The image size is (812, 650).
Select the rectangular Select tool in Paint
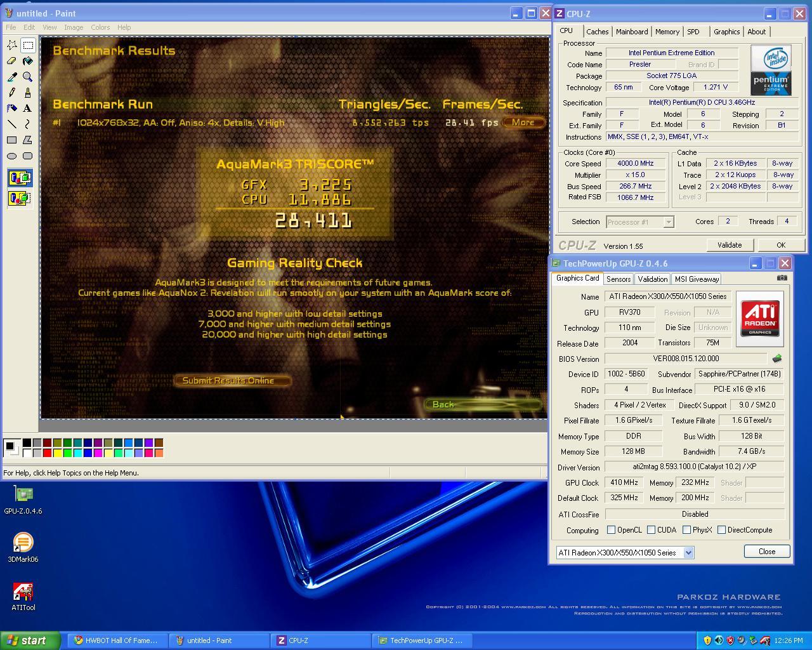28,45
